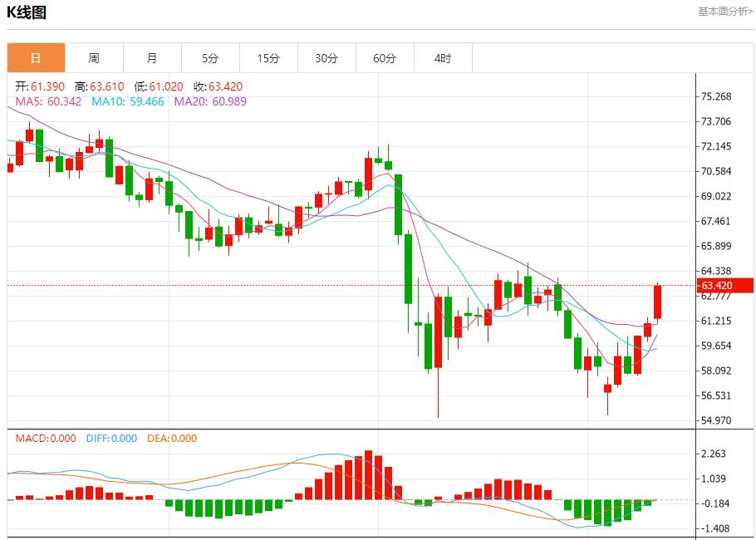Click the K线图 title heading
Screen dimensions: 756x540
coord(27,12)
